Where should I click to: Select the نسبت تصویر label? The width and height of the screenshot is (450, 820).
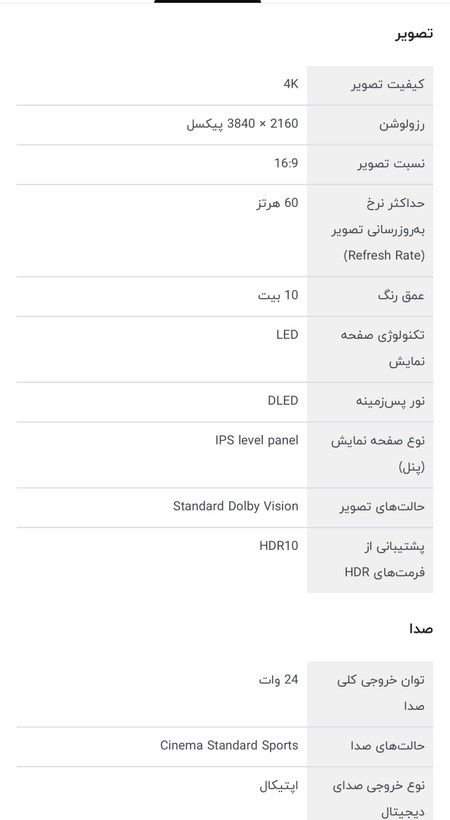click(x=391, y=164)
